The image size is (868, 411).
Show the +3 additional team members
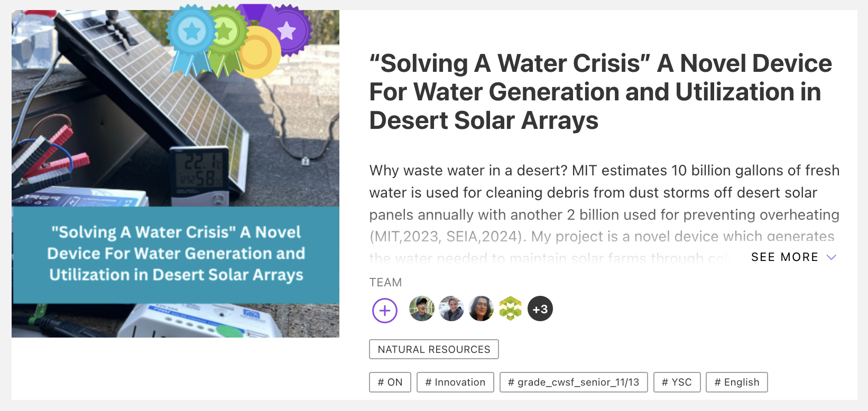[540, 309]
